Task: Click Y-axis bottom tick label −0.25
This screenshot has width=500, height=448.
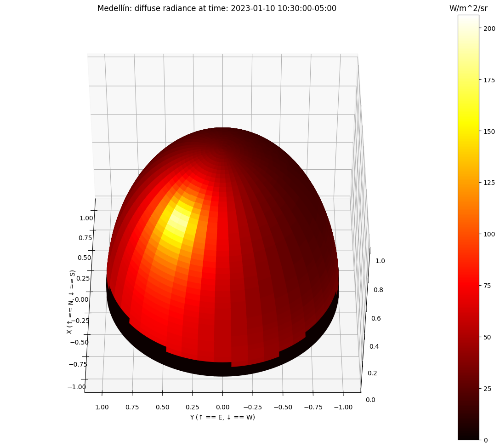Action: tap(253, 407)
